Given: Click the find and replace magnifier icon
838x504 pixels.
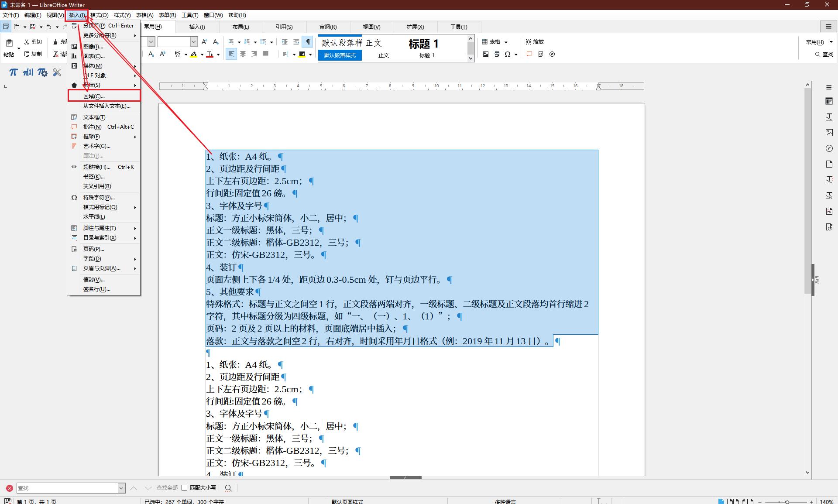Looking at the screenshot, I should click(228, 488).
